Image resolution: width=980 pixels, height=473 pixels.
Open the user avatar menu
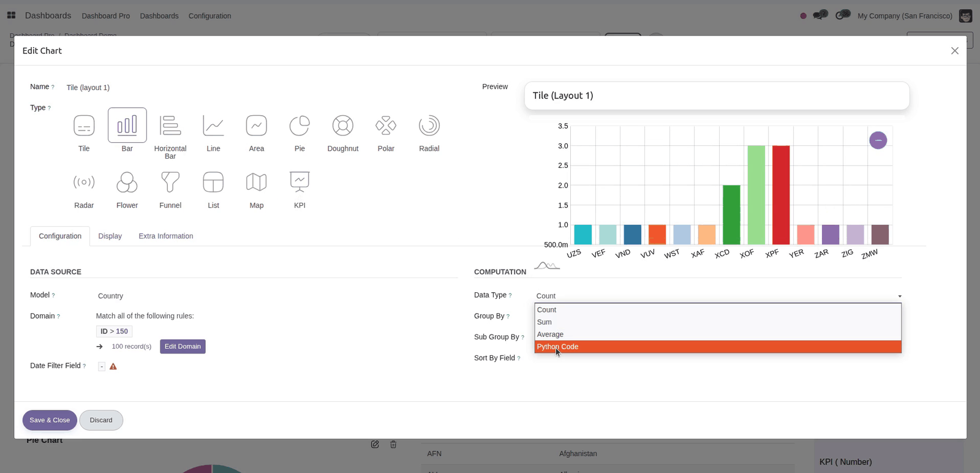(x=965, y=15)
